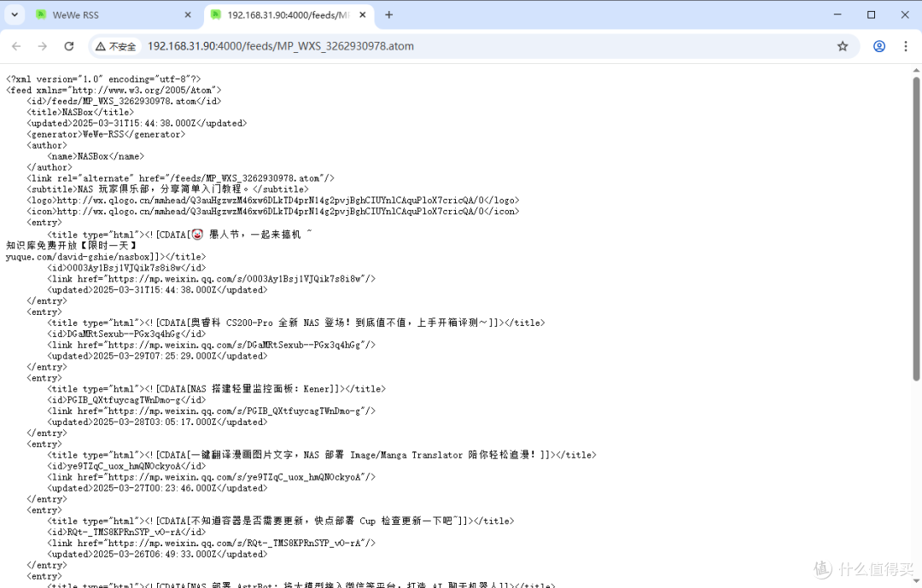Navigate back using the back arrow
The image size is (922, 588).
coord(16,46)
